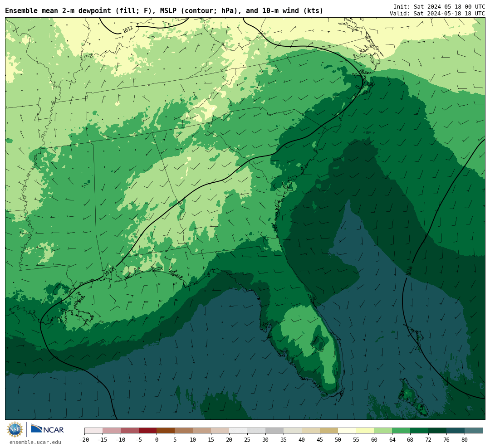This screenshot has width=490, height=448.
Task: Click the colorbar label 50
Action: 338,440
